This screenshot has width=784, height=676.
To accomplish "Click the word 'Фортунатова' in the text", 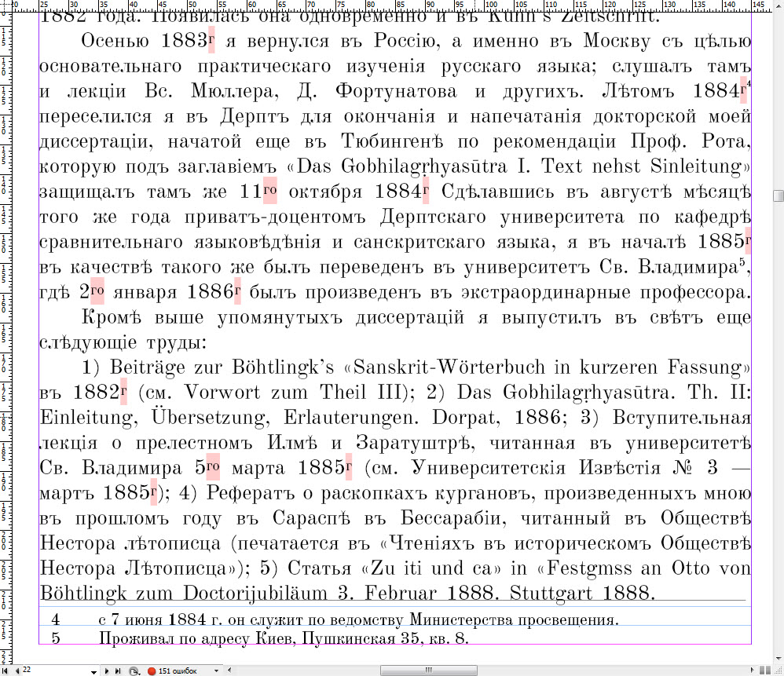I will coord(396,91).
